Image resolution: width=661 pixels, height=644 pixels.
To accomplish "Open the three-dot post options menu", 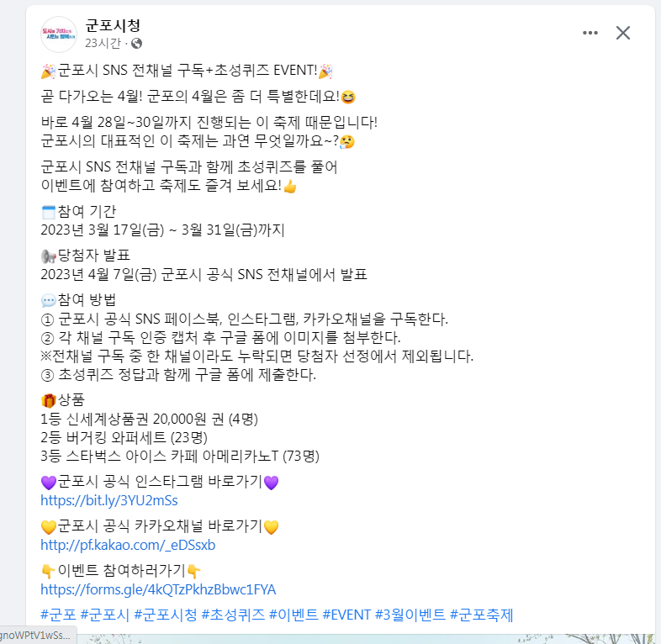I will tap(590, 33).
